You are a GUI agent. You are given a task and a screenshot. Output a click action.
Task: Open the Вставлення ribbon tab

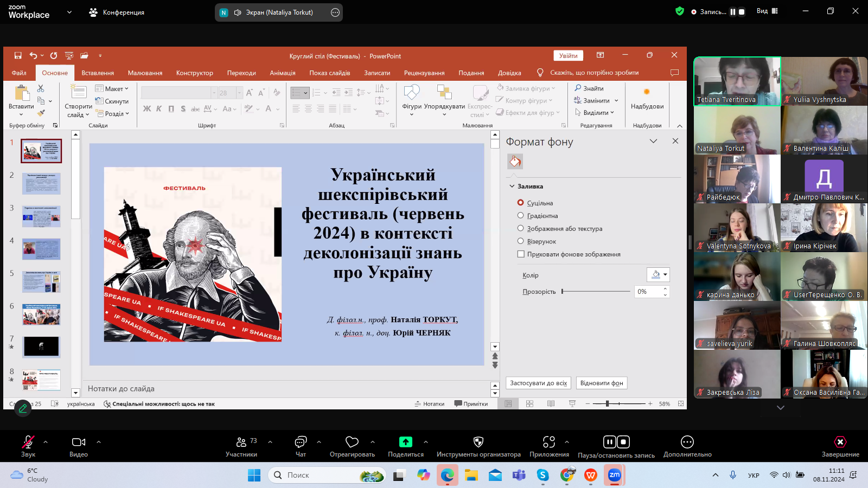(x=98, y=73)
